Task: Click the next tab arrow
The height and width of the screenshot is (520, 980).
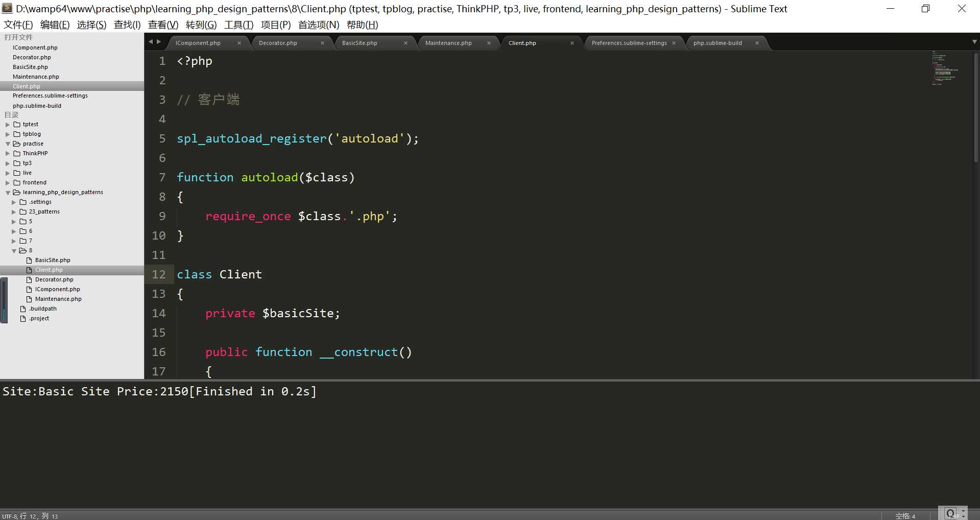Action: click(x=159, y=42)
